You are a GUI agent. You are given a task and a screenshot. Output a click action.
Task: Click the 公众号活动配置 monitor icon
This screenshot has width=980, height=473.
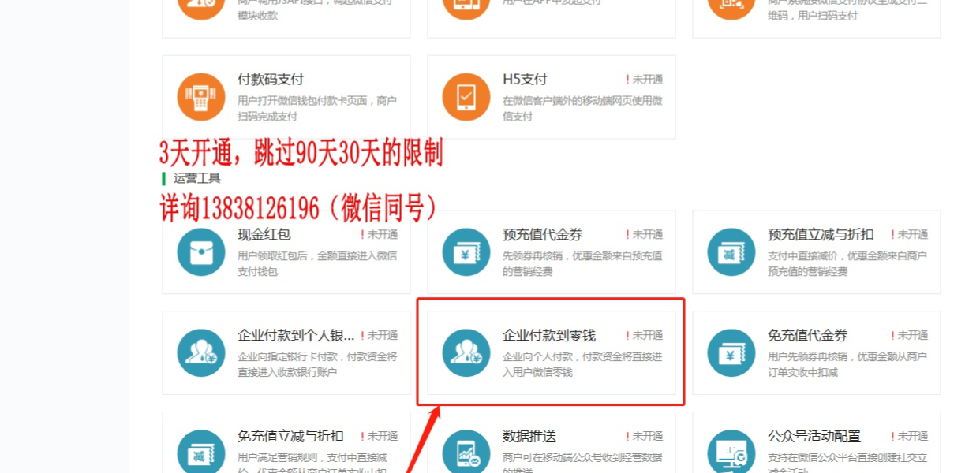[731, 453]
